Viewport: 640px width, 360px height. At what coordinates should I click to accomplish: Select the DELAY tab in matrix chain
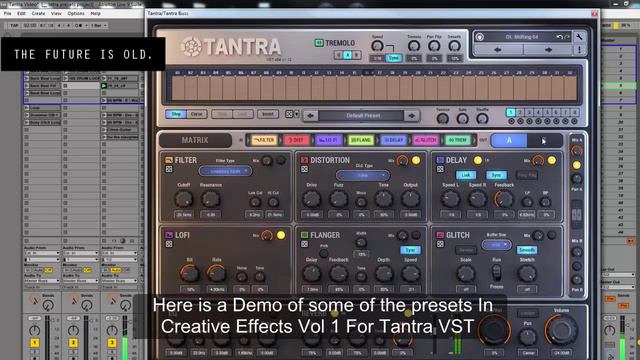pos(393,140)
